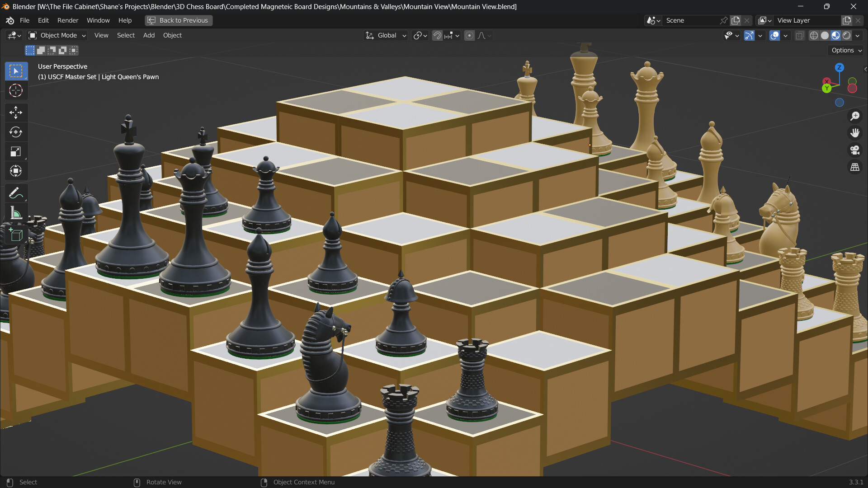Toggle viewport overlays display
Viewport: 868px width, 488px height.
774,35
